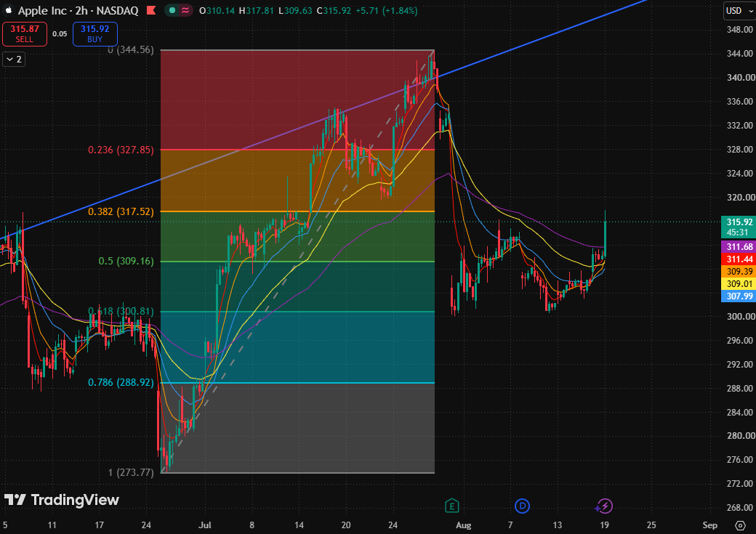Click the red 311.44 moving average label
This screenshot has height=534, width=756.
pyautogui.click(x=738, y=259)
